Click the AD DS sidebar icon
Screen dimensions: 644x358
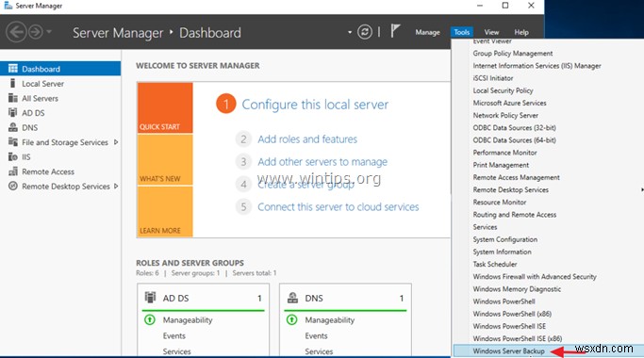13,112
